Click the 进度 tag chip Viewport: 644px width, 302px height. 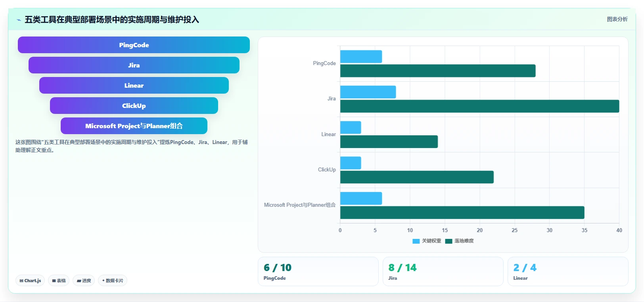(x=84, y=281)
